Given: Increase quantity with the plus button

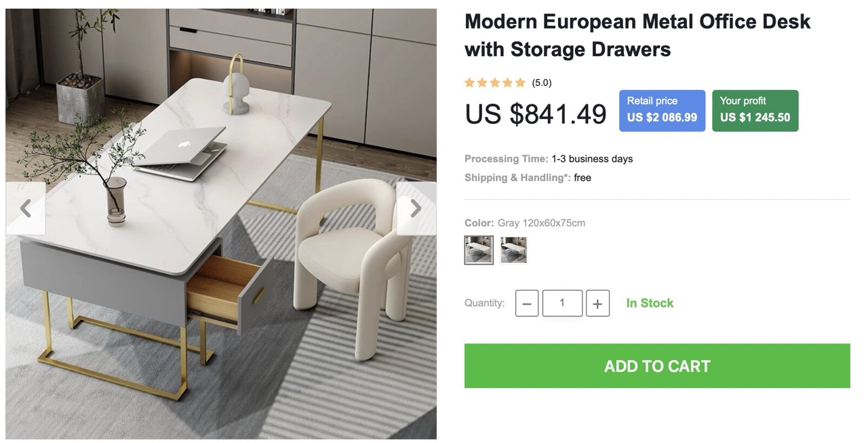Looking at the screenshot, I should point(597,303).
